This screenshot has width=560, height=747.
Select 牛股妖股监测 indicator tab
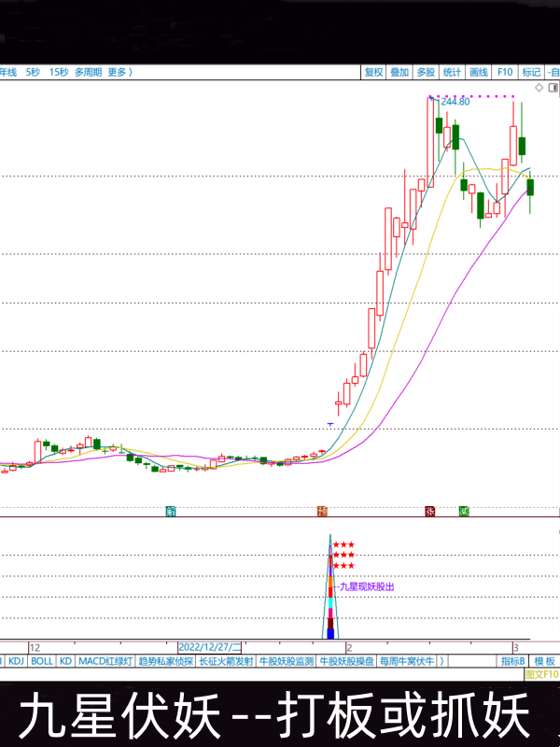tap(286, 661)
